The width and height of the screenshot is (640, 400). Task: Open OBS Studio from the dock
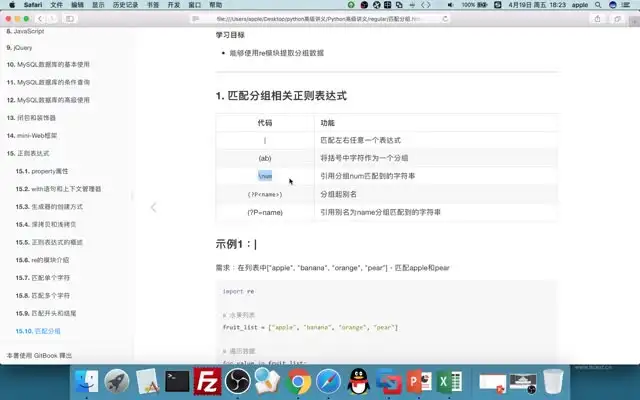click(x=238, y=382)
